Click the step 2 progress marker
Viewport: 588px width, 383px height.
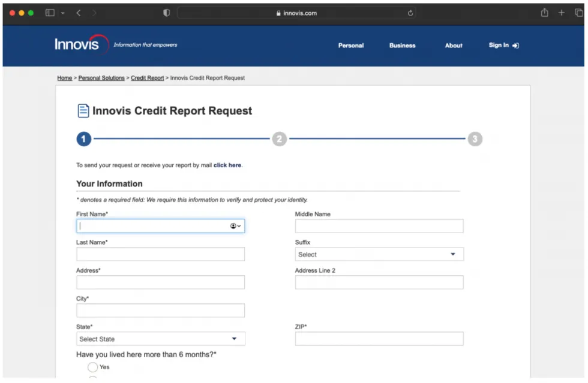tap(279, 139)
